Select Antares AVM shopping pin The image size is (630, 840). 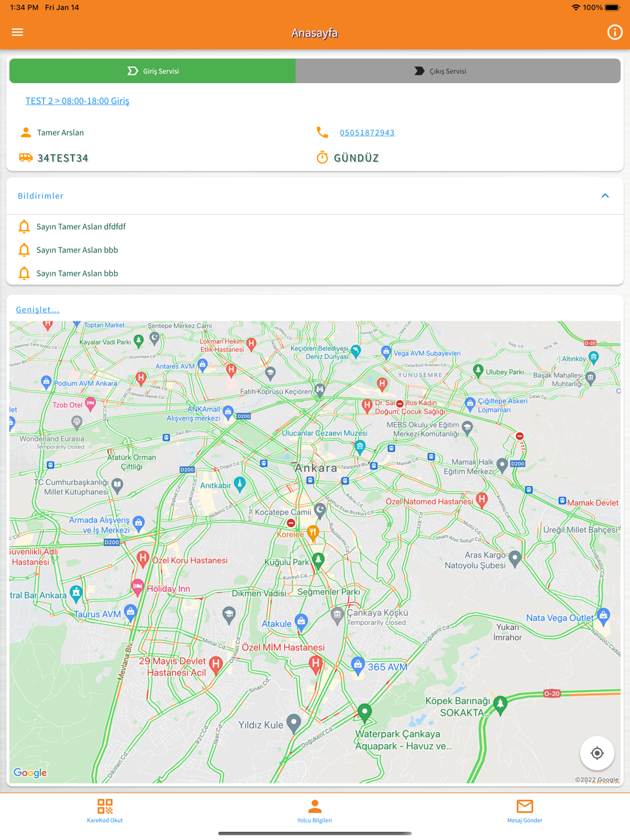click(202, 364)
